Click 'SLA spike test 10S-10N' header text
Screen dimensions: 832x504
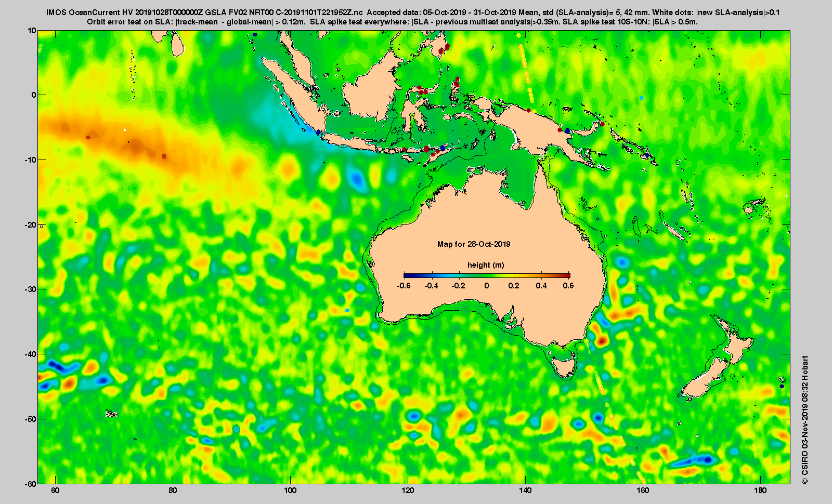(606, 22)
